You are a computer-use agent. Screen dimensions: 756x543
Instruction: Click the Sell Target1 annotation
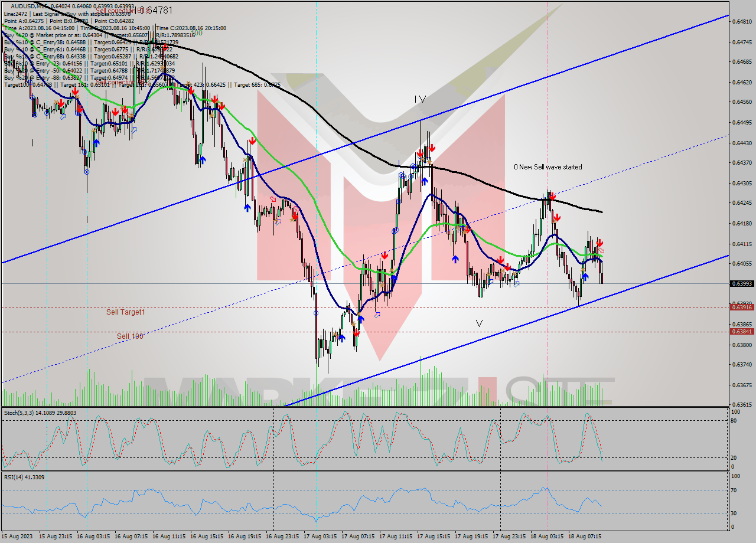126,312
